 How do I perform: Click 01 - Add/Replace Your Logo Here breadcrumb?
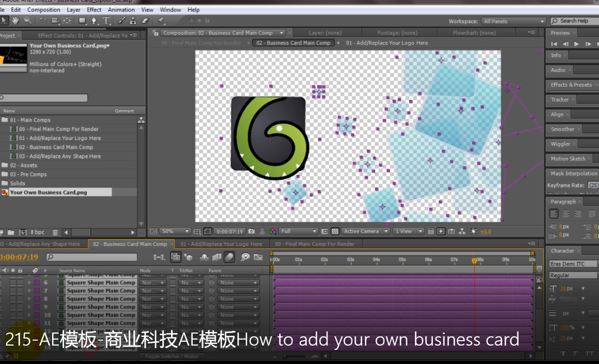click(387, 43)
